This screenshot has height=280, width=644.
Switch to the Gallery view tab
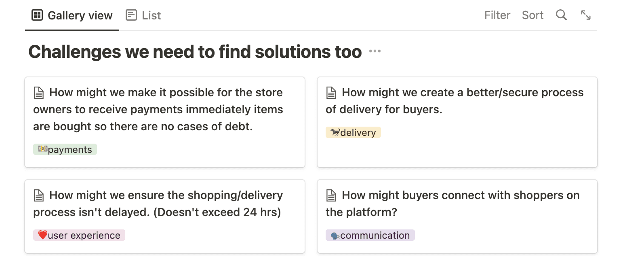point(80,15)
